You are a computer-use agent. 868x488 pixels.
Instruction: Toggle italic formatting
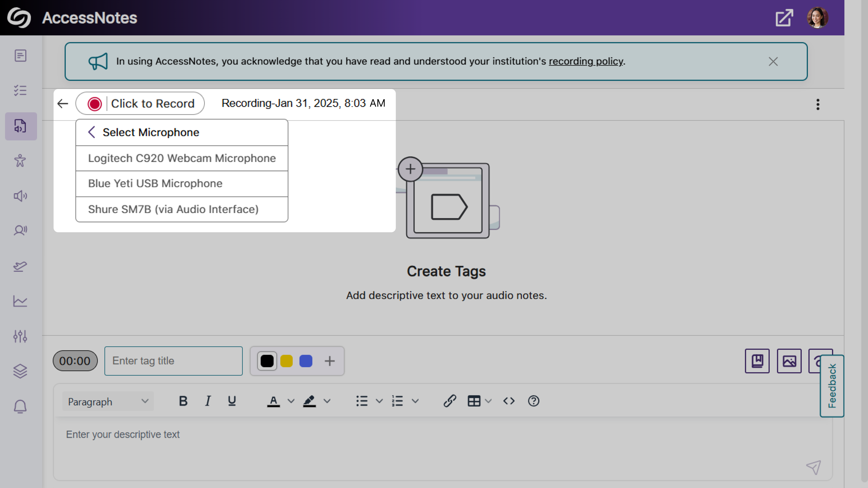(x=208, y=401)
